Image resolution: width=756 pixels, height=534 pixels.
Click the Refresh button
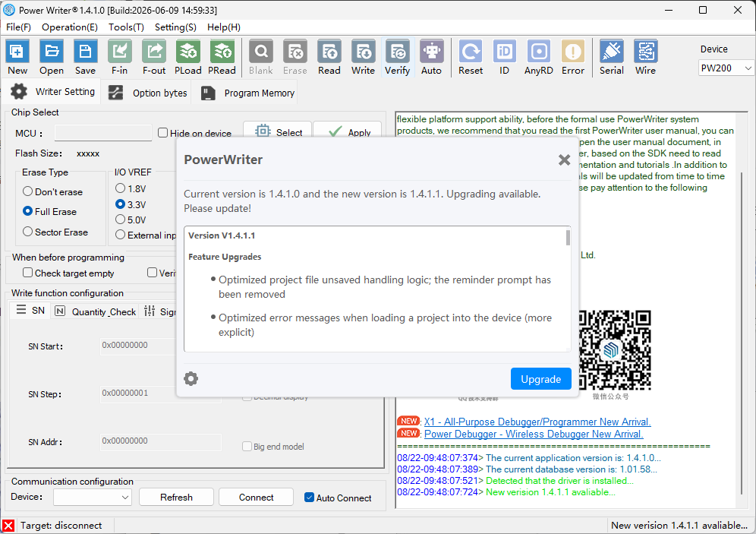click(x=176, y=497)
